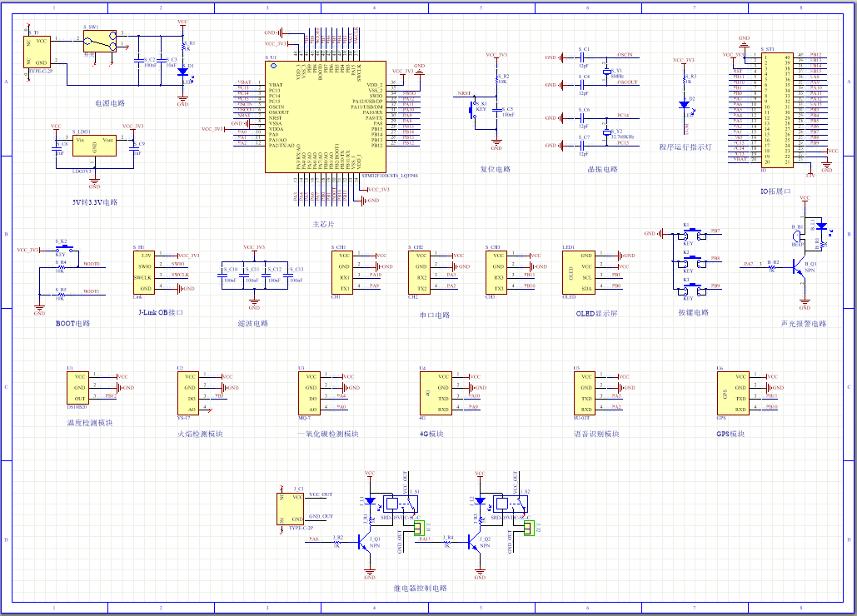Select capacitor S_C2 100nF

pyautogui.click(x=139, y=60)
